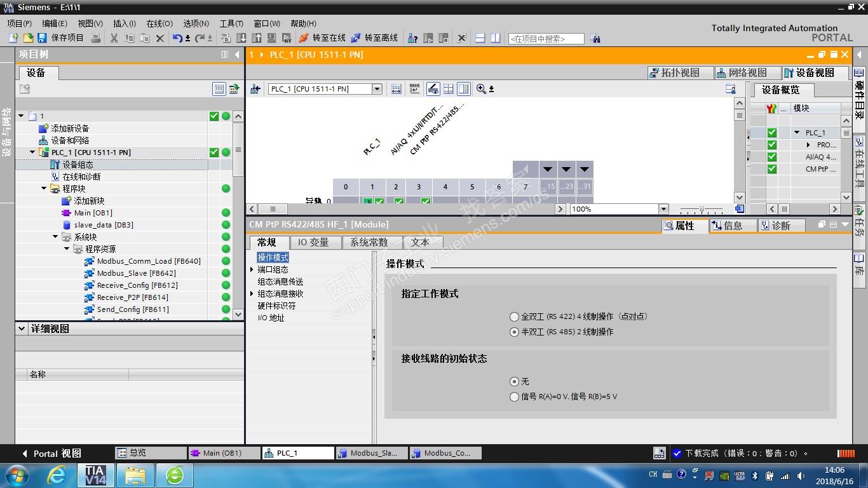Viewport: 868px width, 488px height.
Task: Expand the 端口组态 section
Action: coord(252,270)
